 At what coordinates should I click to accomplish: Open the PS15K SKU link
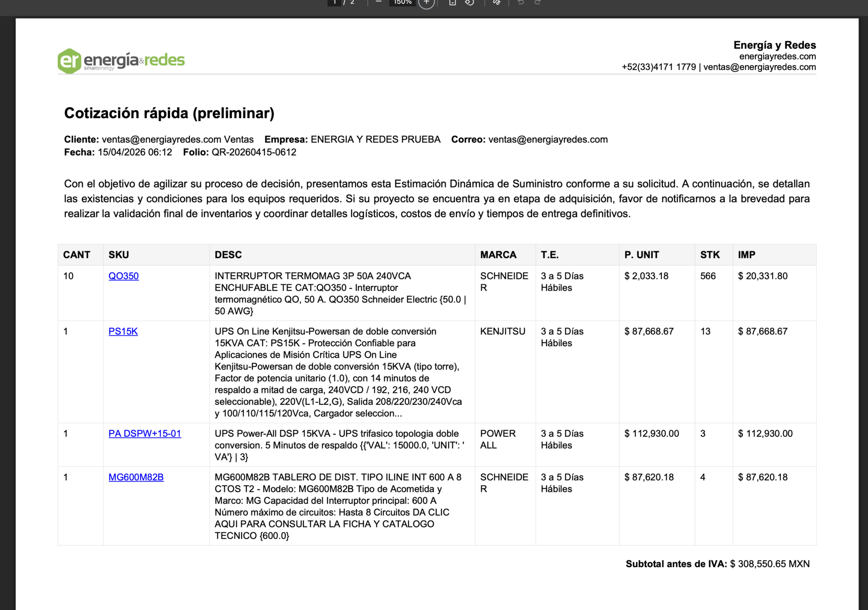(x=123, y=331)
